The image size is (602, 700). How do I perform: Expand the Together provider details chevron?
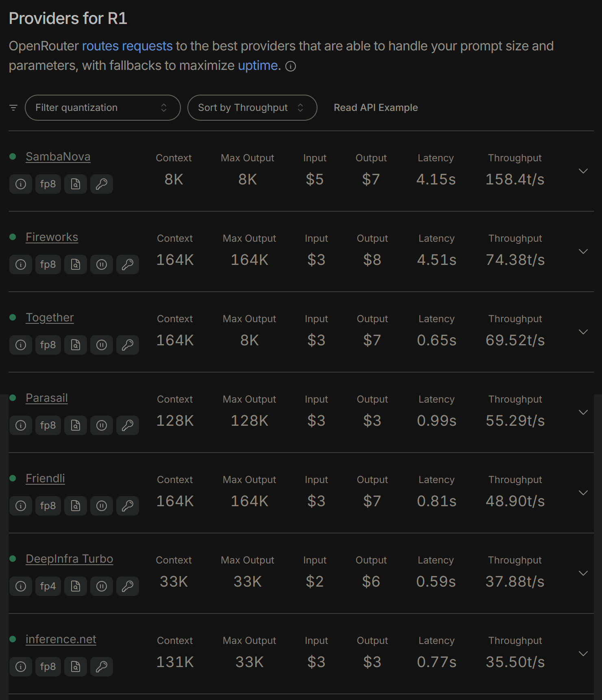pyautogui.click(x=583, y=332)
